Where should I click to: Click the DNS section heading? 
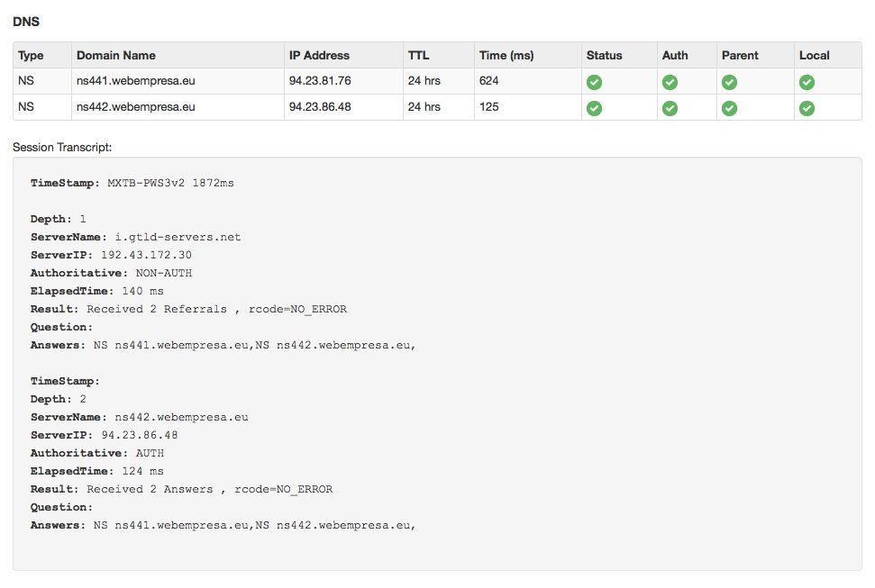(x=25, y=22)
